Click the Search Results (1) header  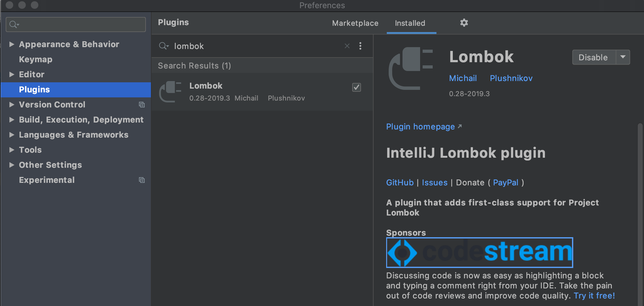[x=194, y=66]
